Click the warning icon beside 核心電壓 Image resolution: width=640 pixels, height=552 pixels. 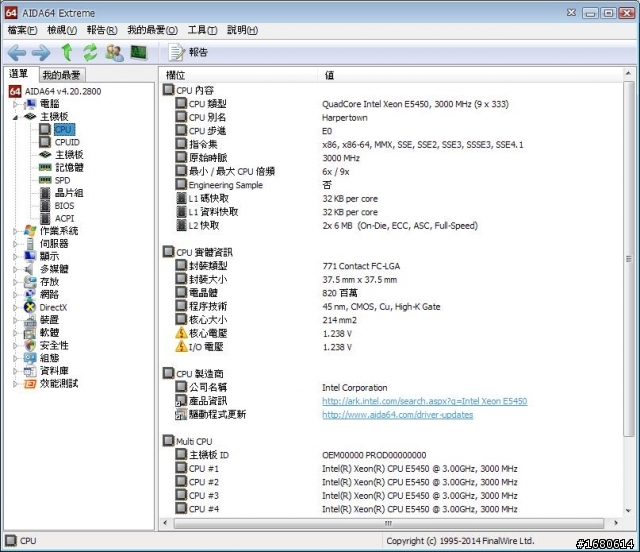click(x=181, y=333)
